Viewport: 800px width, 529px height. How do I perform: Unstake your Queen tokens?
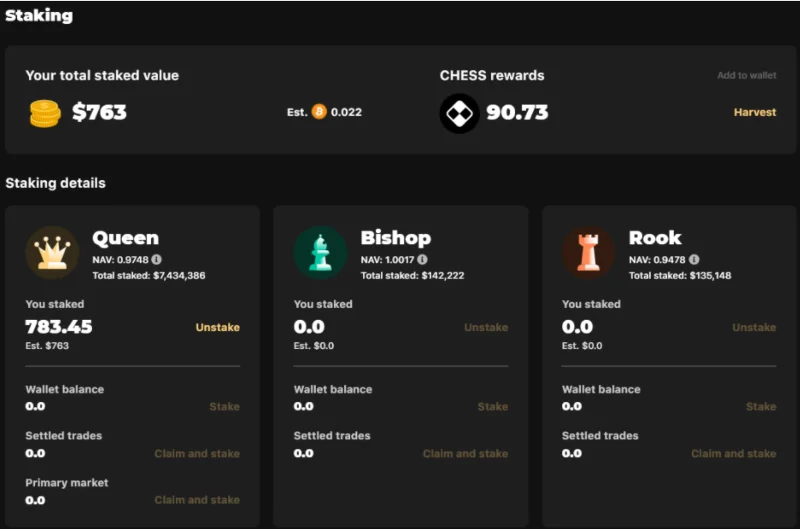point(217,328)
